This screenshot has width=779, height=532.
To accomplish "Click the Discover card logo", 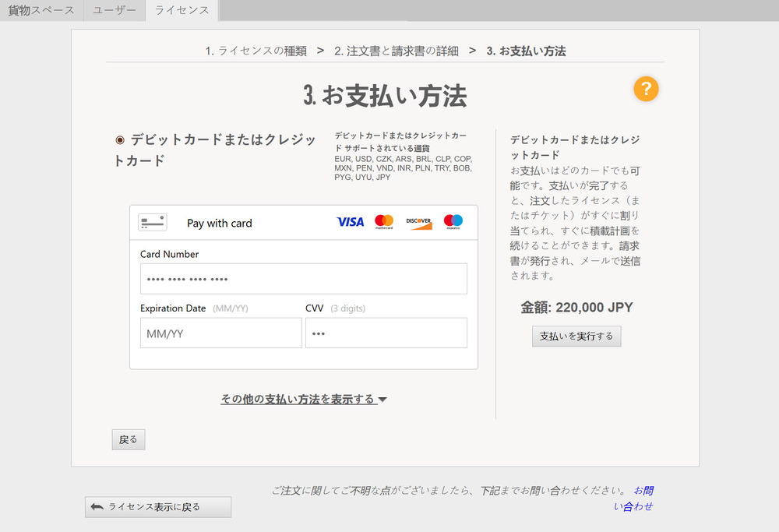I will (418, 223).
